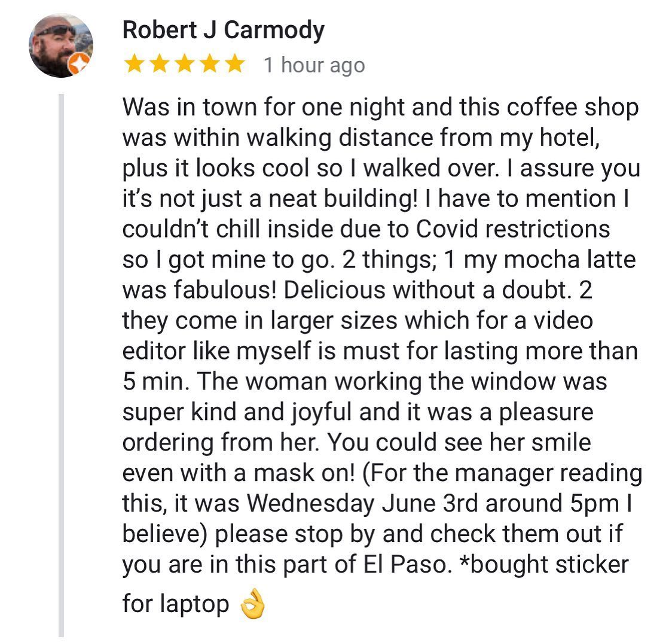Click 'for laptop' on the last line
Image resolution: width=672 pixels, height=642 pixels.
176,604
